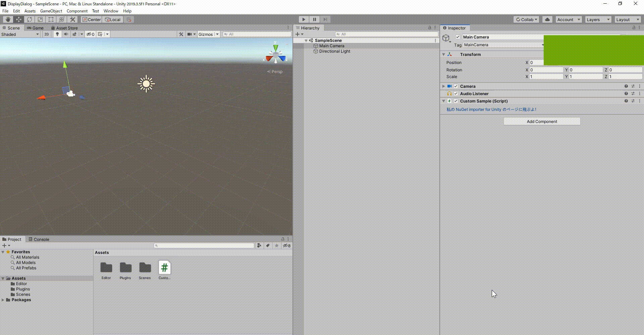Screen dimensions: 644x335
Task: Collapse the Transform component
Action: point(443,54)
